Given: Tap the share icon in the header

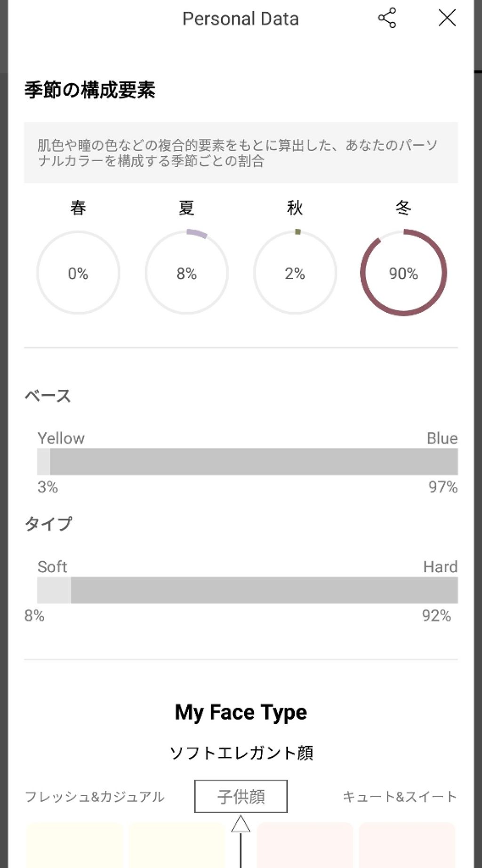Looking at the screenshot, I should click(x=386, y=18).
